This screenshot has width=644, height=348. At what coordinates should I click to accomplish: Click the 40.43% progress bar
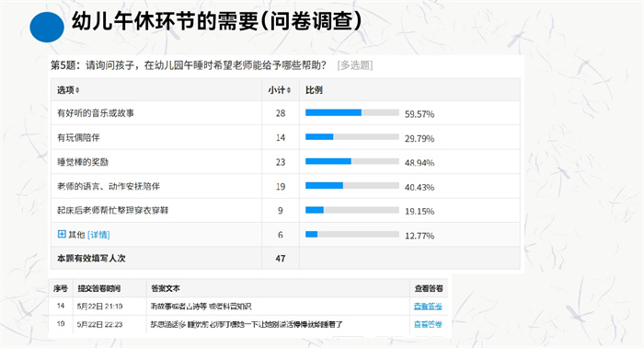[x=352, y=186]
